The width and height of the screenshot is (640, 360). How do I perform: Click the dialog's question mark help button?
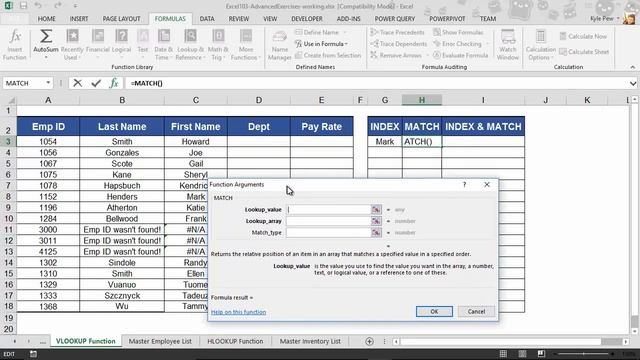coord(464,184)
